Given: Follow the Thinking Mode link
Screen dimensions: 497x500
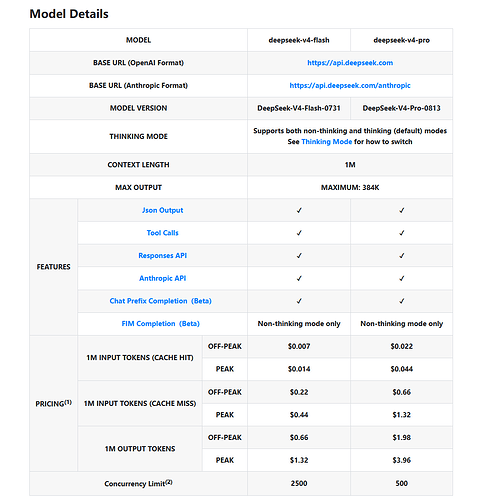Looking at the screenshot, I should (x=326, y=142).
